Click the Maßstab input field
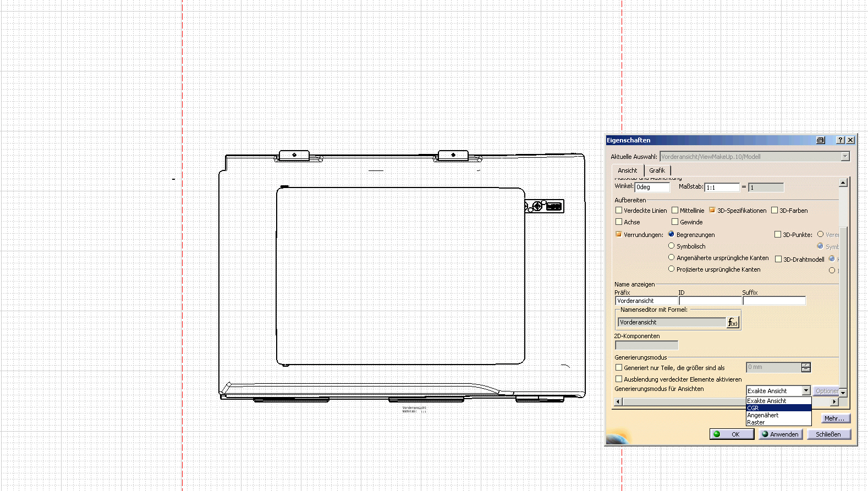Screen dimensions: 868x491 [x=722, y=187]
